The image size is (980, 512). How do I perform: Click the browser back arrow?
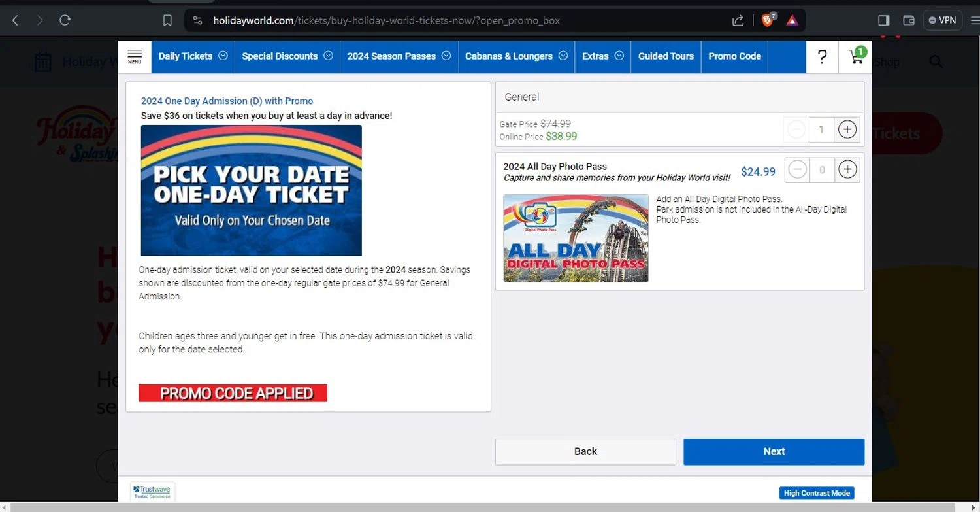pos(16,20)
